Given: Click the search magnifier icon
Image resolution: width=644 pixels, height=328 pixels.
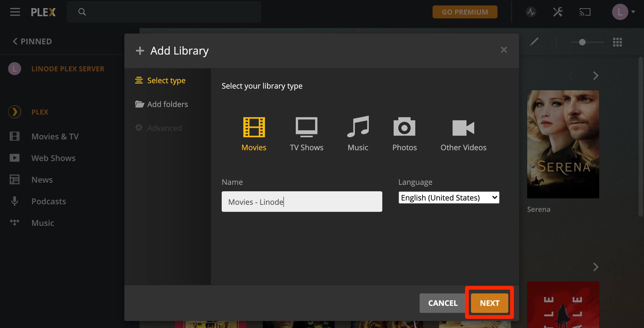Looking at the screenshot, I should coord(82,12).
